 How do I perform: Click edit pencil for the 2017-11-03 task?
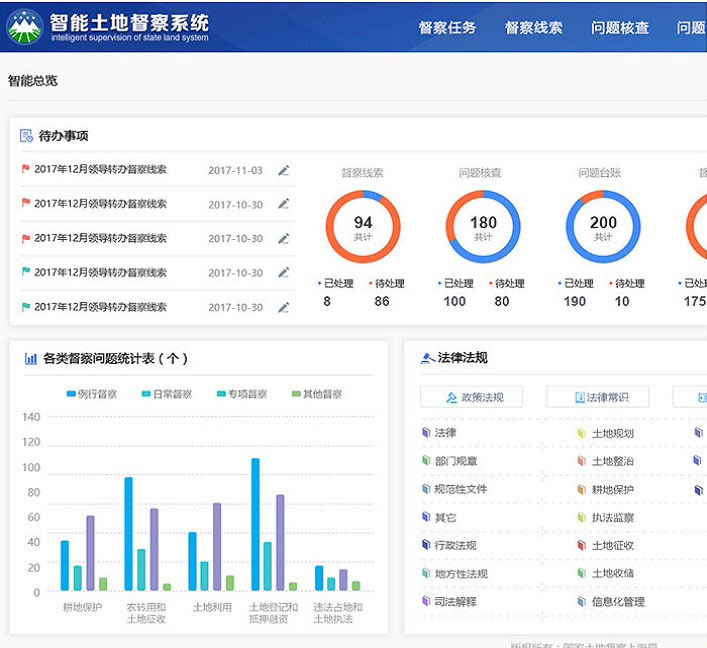pyautogui.click(x=284, y=170)
